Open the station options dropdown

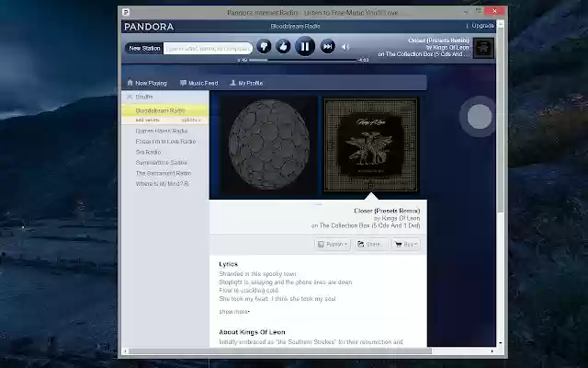point(191,121)
